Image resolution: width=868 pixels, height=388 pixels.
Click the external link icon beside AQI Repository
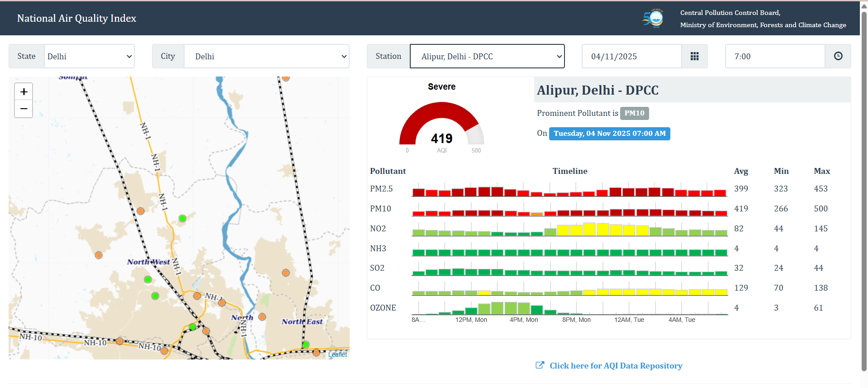point(540,365)
